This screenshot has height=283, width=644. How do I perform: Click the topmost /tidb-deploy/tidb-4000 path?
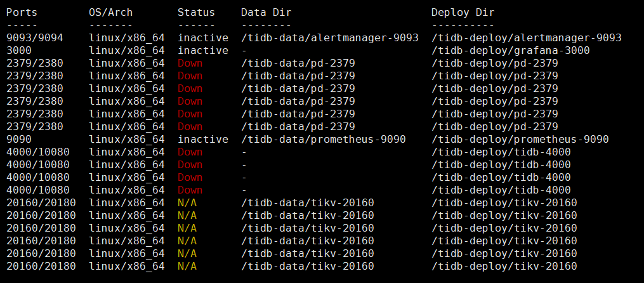pos(501,152)
